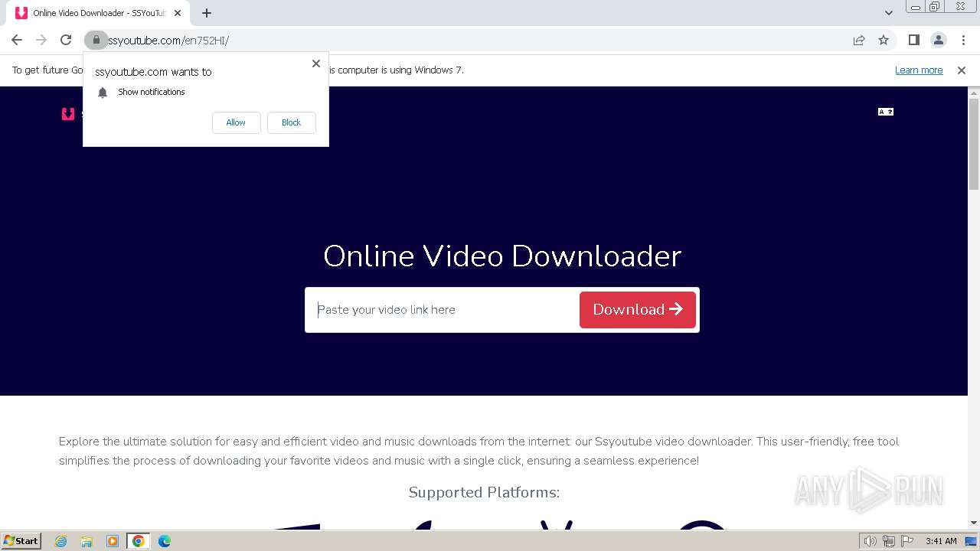Dismiss the Windows 7 info bar
This screenshot has width=980, height=551.
962,70
